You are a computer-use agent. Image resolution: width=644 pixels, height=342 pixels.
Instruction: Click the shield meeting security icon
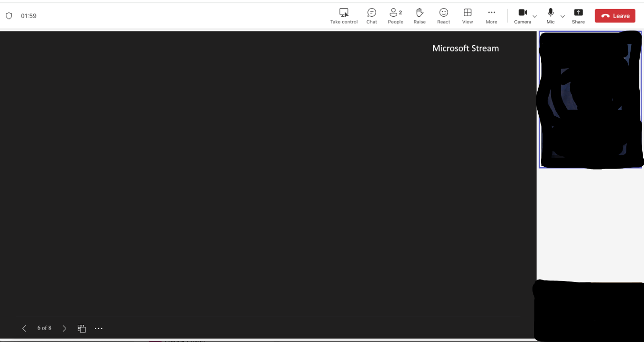pos(9,16)
